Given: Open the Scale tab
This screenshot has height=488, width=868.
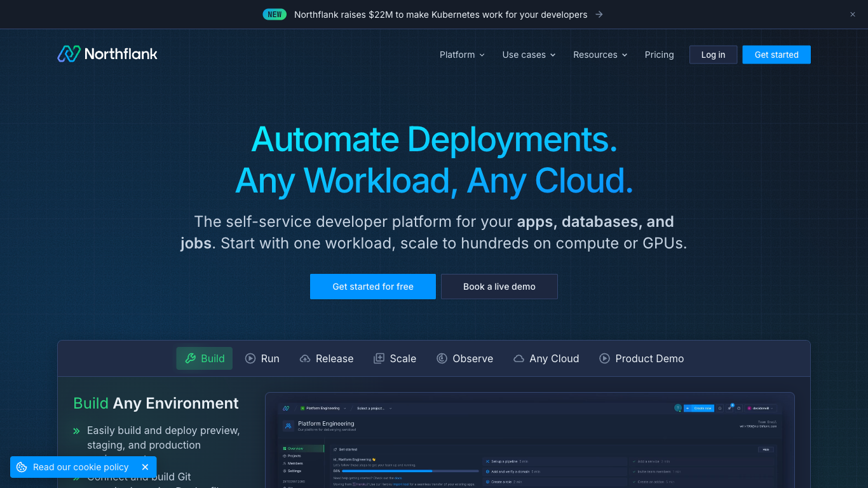Looking at the screenshot, I should (x=395, y=358).
